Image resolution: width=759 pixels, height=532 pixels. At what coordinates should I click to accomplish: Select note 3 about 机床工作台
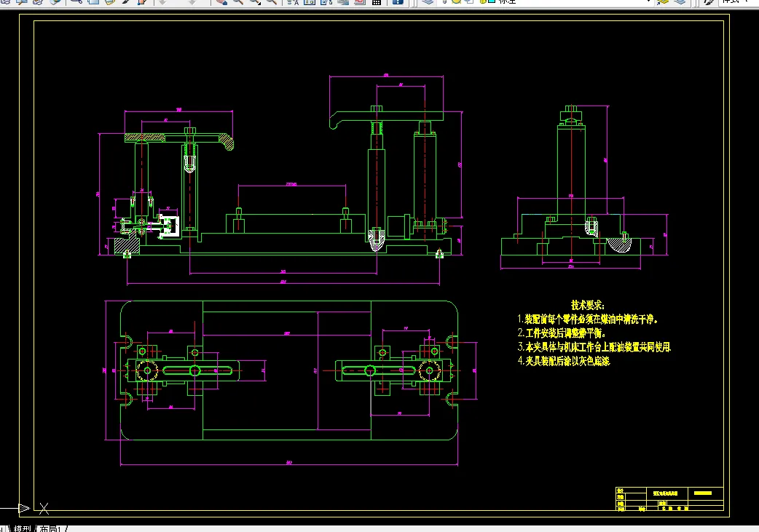[594, 346]
